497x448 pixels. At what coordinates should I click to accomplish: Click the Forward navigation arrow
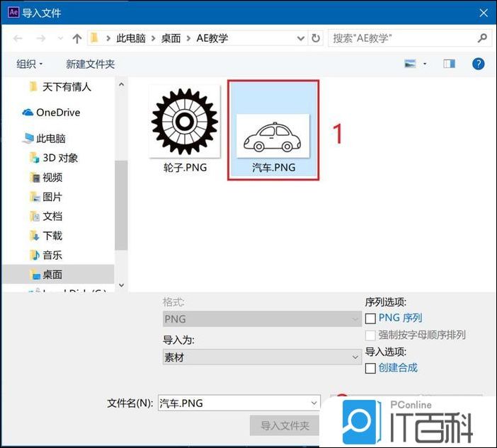[x=41, y=39]
